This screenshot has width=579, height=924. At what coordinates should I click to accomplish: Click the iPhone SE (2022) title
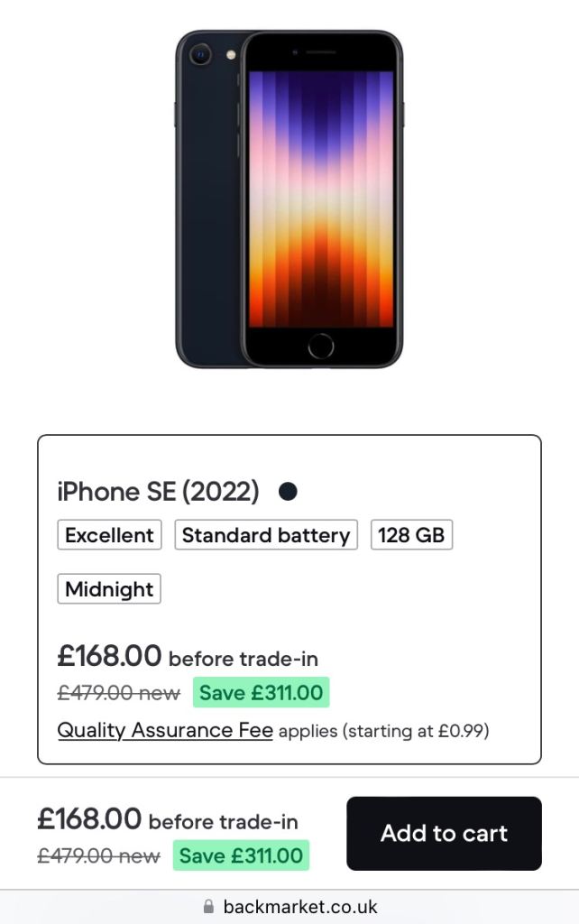click(158, 492)
